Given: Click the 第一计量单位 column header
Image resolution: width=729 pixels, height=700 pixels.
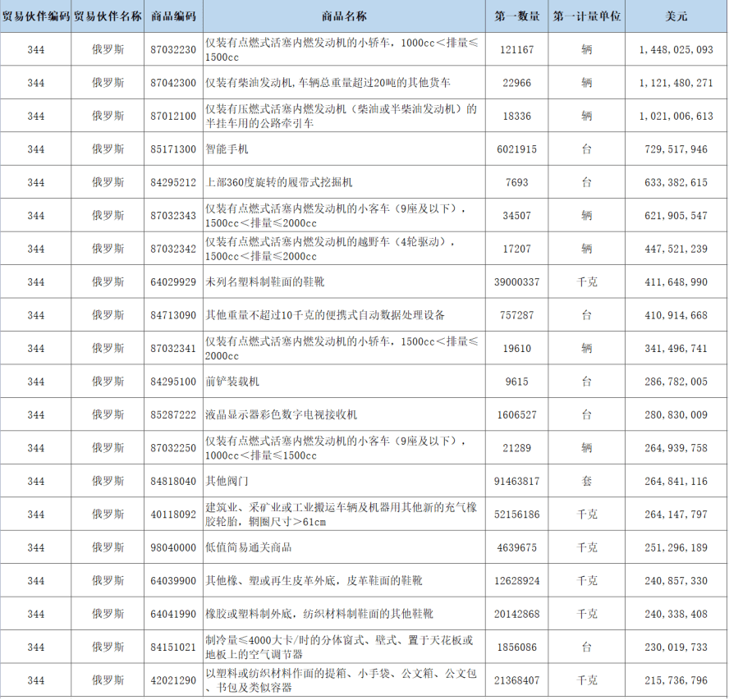Looking at the screenshot, I should click(x=586, y=16).
